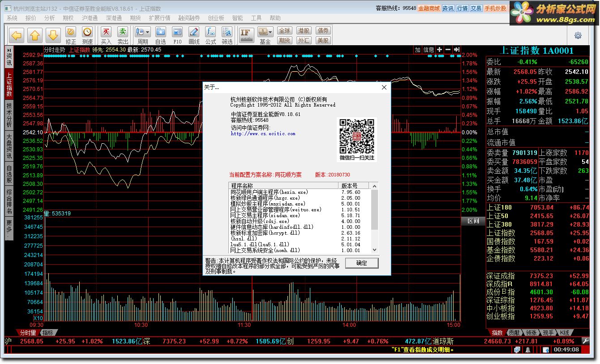This screenshot has height=364, width=600.
Task: Click the 区间 interval button
Action: 473,221
